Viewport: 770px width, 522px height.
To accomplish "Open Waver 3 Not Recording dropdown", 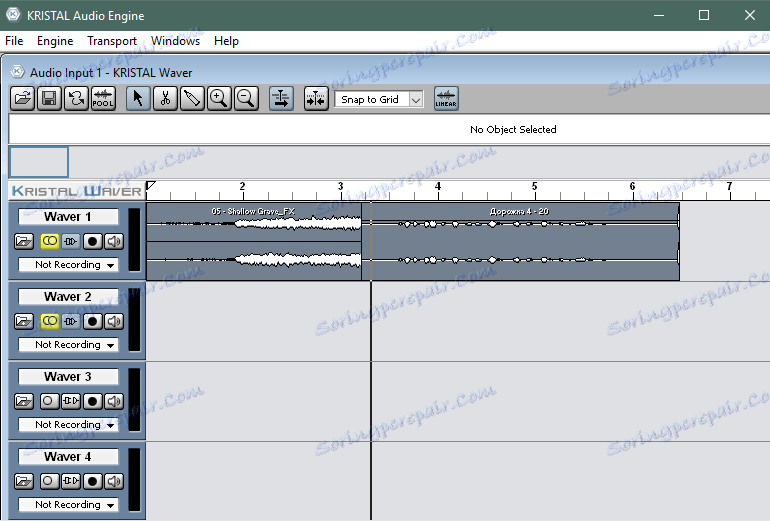I will click(x=68, y=425).
